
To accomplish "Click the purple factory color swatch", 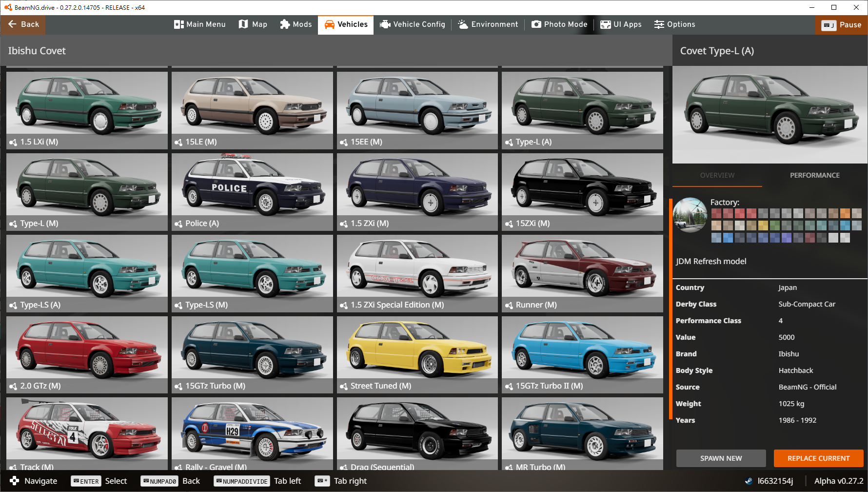I will pyautogui.click(x=787, y=238).
